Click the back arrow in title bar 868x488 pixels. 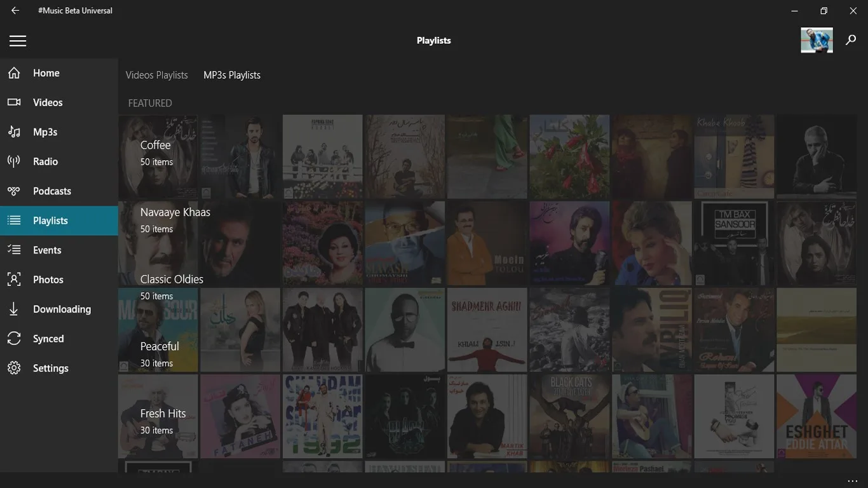(x=15, y=11)
